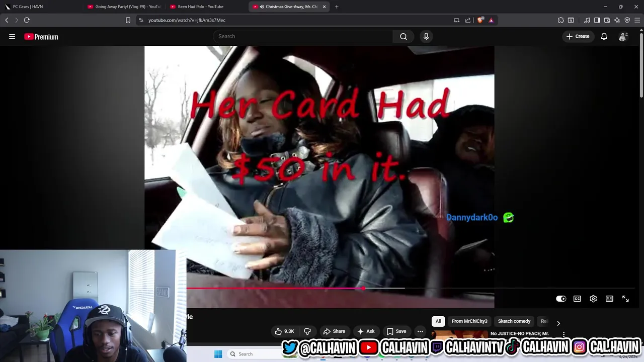644x362 pixels.
Task: Share this page via the address bar share icon
Action: pos(468,20)
